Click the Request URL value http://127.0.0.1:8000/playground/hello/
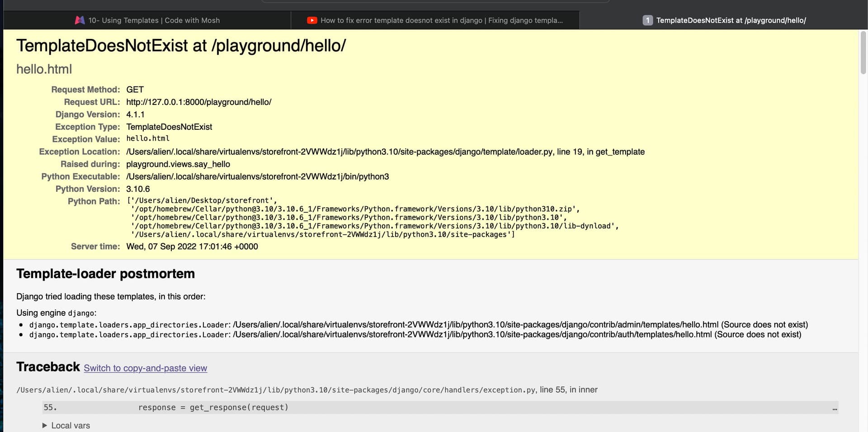Image resolution: width=868 pixels, height=432 pixels. click(199, 102)
